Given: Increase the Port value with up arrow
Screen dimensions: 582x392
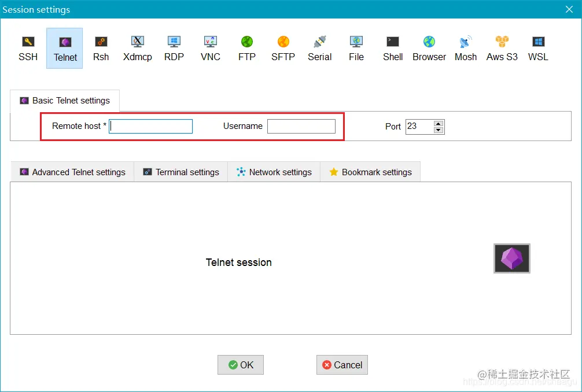Looking at the screenshot, I should [x=439, y=124].
